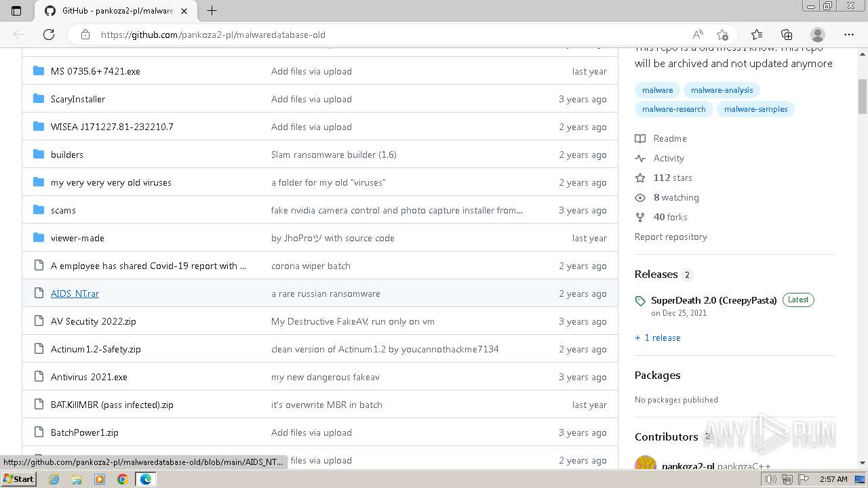
Task: Click the eye icon beside watching
Action: pos(640,197)
